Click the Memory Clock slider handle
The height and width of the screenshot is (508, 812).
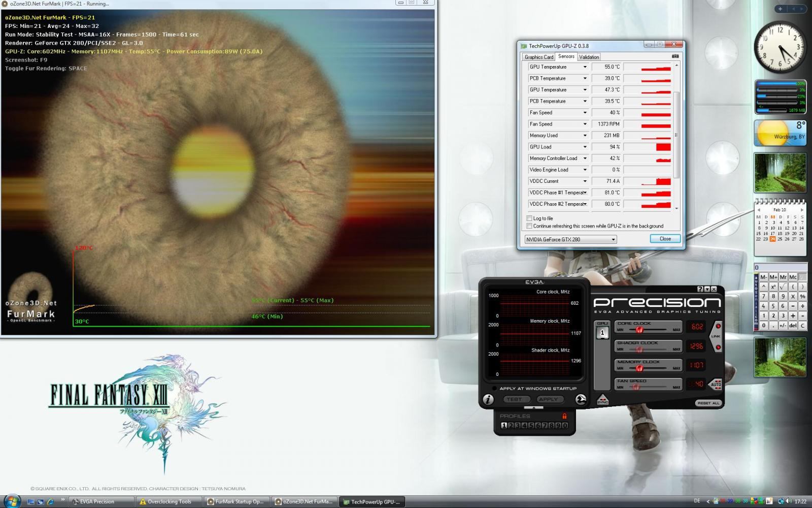tap(639, 368)
